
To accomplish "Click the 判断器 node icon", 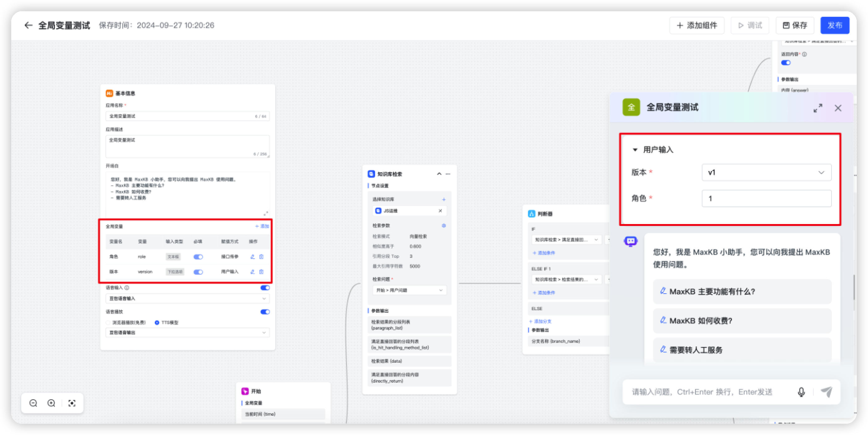I will tap(531, 214).
